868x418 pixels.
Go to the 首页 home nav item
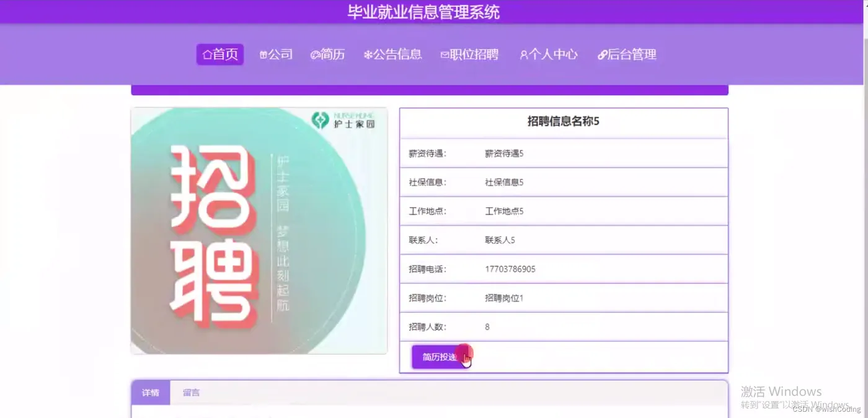pos(220,54)
